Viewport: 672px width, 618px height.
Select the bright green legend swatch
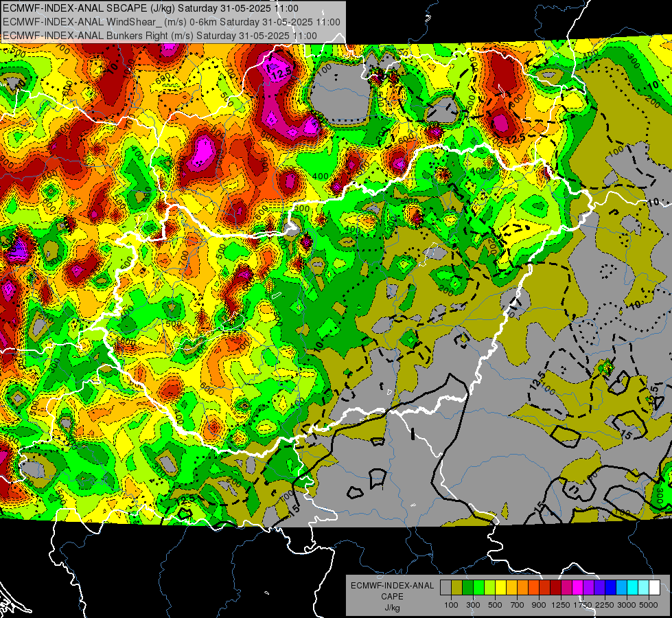pyautogui.click(x=478, y=588)
